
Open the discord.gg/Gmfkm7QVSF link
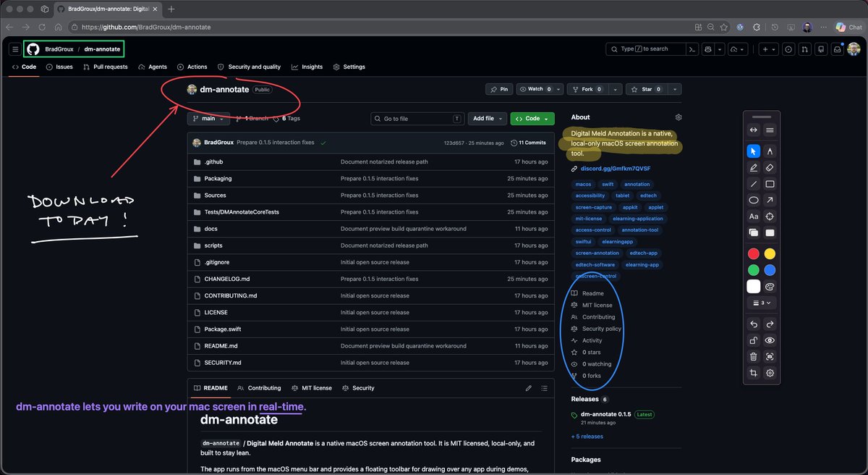click(x=616, y=169)
